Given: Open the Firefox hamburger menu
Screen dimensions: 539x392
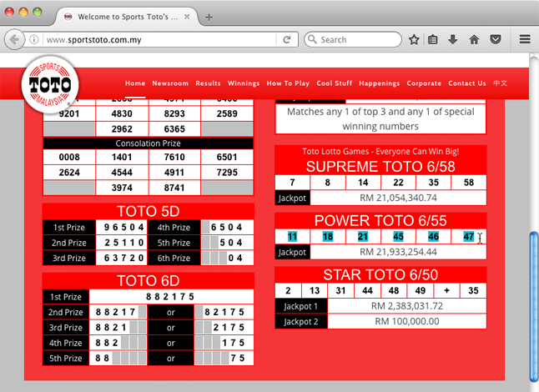Looking at the screenshot, I should (524, 39).
